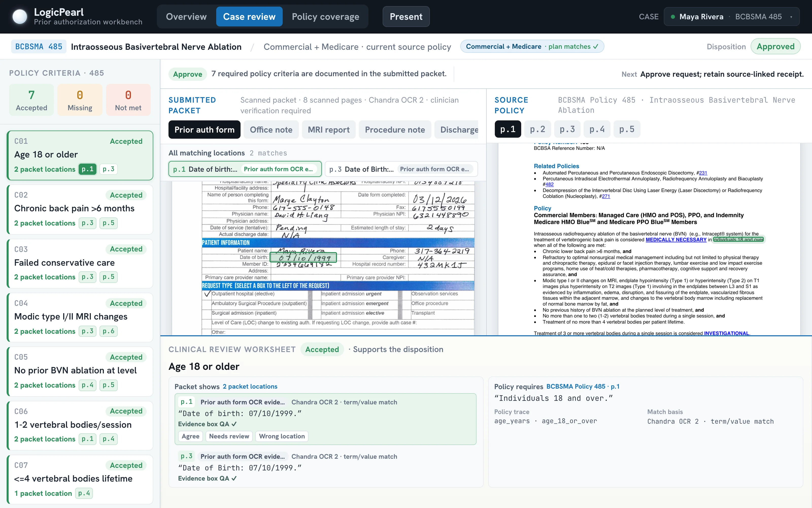Click highlighted individuals 18 and over text
This screenshot has width=812, height=508.
[x=738, y=240]
